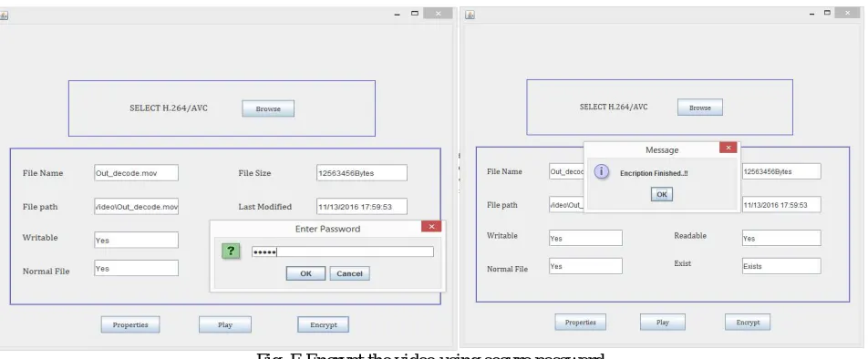Screen dimensions: 868x359
Task: Click Normal File field in right window
Action: point(585,266)
